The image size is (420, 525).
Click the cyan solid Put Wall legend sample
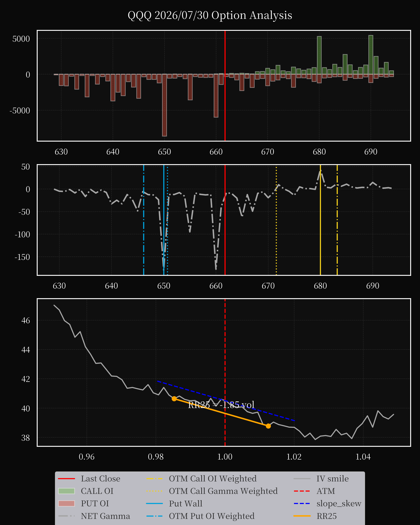[x=155, y=503]
